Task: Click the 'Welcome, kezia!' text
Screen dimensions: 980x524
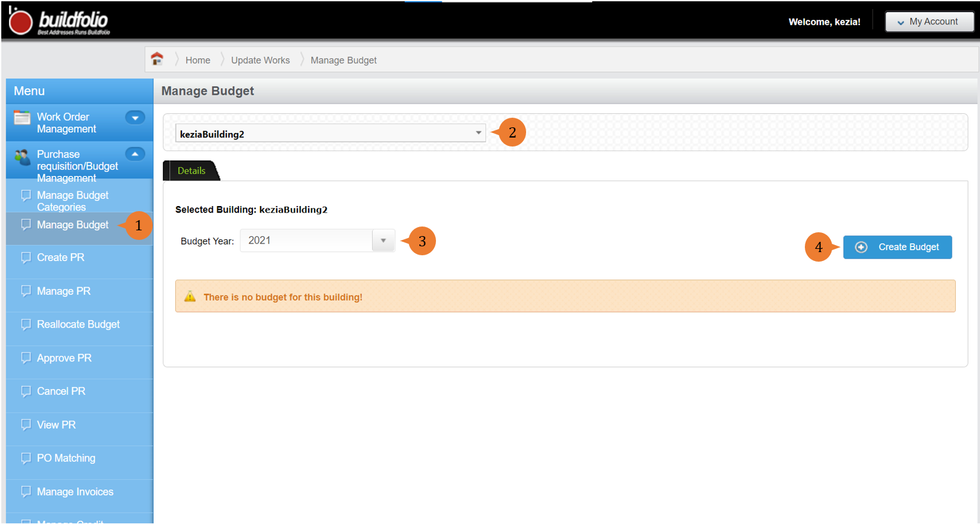Action: pos(824,22)
